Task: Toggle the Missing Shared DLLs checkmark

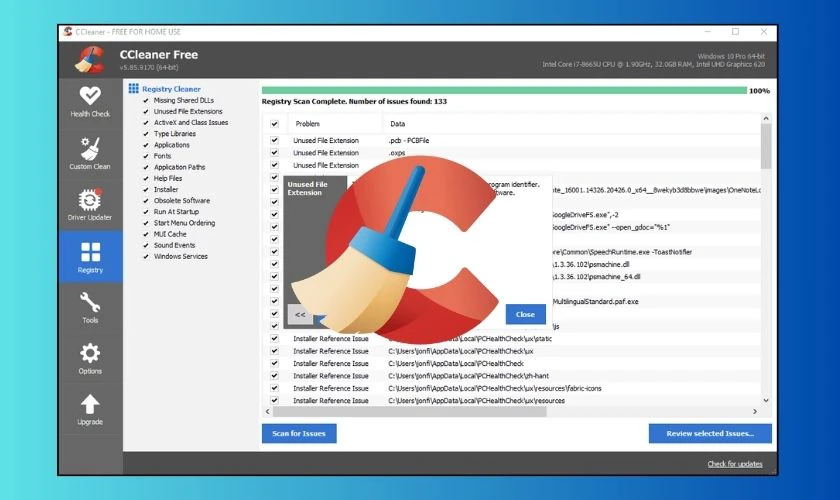Action: click(146, 100)
